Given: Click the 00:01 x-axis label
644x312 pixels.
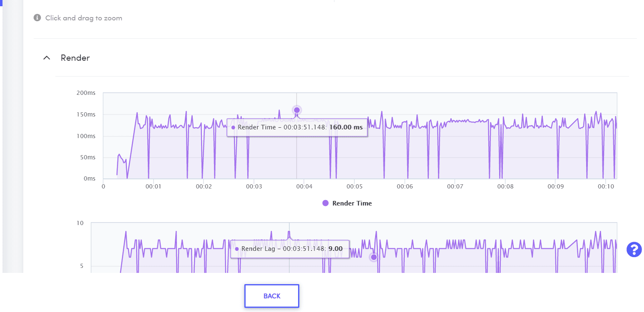Looking at the screenshot, I should tap(154, 186).
